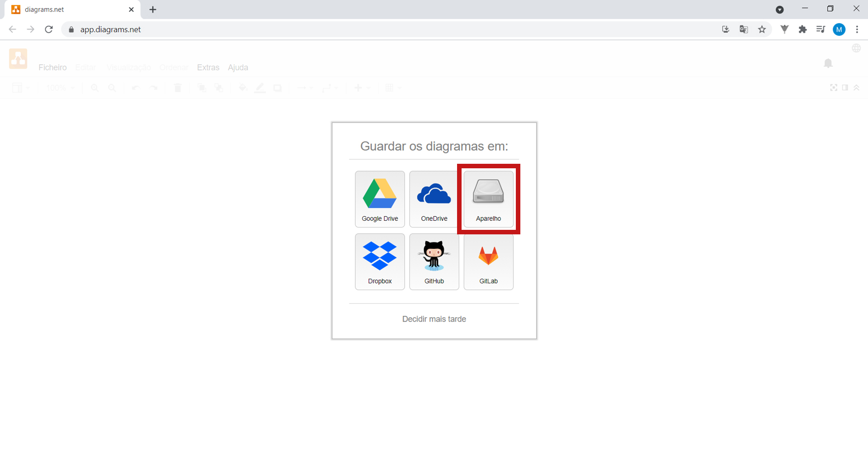This screenshot has width=868, height=466.
Task: Toggle fullscreen mode icon
Action: coord(834,87)
